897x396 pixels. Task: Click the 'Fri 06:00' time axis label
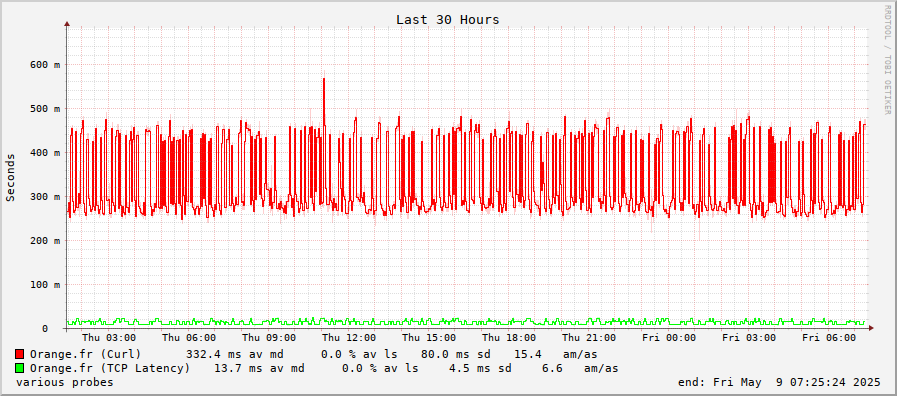click(829, 338)
